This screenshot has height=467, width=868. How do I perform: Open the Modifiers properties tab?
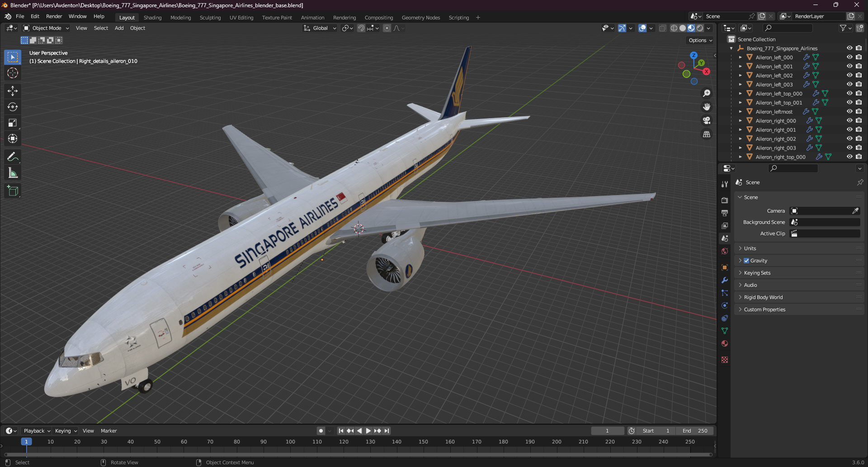click(x=725, y=280)
